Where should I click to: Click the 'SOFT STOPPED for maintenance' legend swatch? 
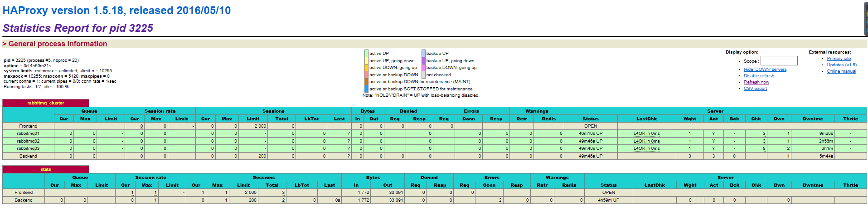[366, 89]
